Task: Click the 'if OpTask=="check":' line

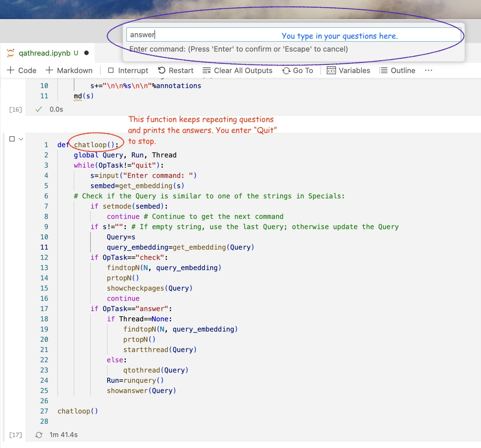Action: tap(129, 257)
